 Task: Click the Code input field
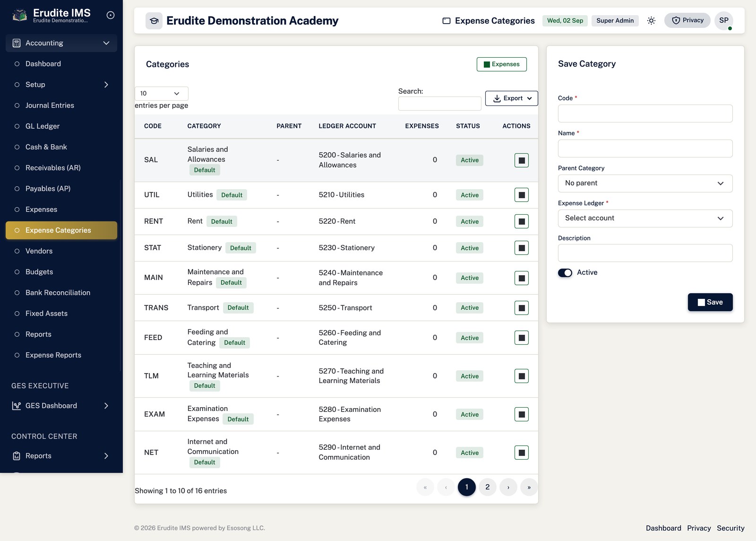(645, 113)
